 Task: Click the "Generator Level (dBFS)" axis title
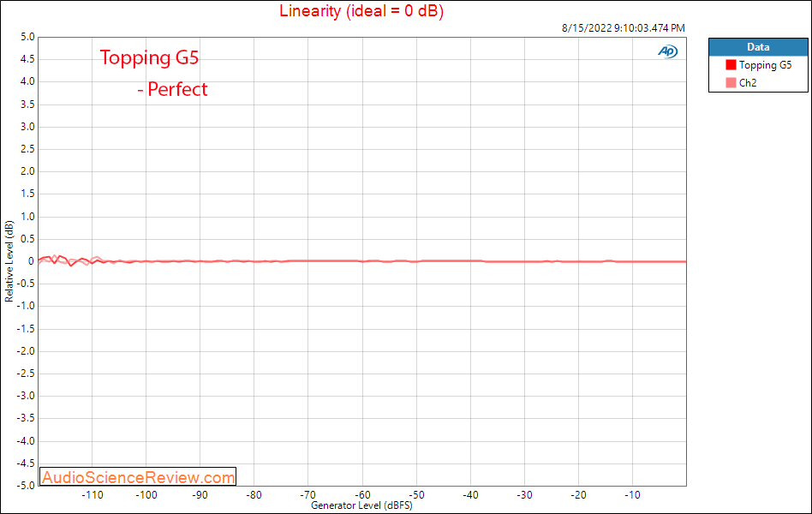click(361, 505)
